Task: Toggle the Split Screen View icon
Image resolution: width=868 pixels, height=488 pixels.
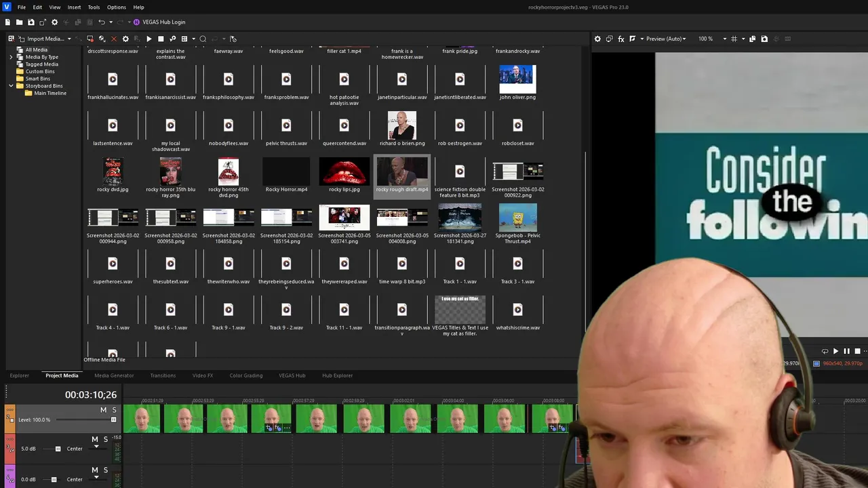Action: pyautogui.click(x=632, y=39)
